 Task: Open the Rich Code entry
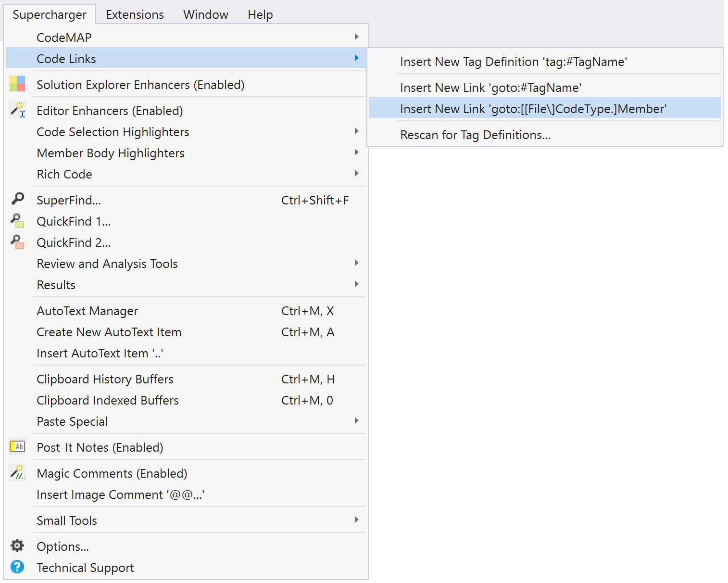(x=186, y=174)
